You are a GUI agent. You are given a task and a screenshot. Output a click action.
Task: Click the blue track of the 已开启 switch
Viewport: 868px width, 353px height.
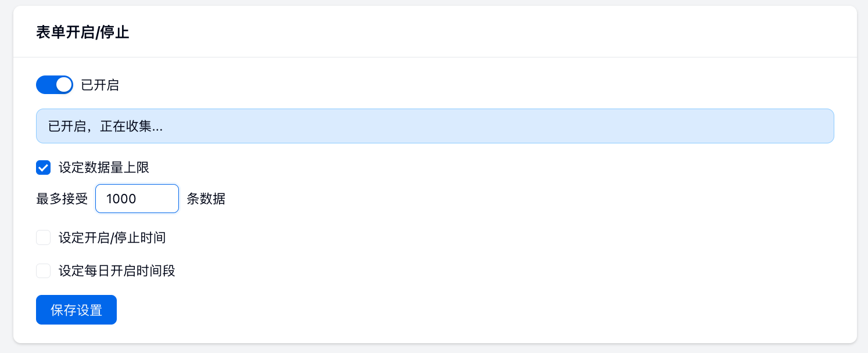45,85
